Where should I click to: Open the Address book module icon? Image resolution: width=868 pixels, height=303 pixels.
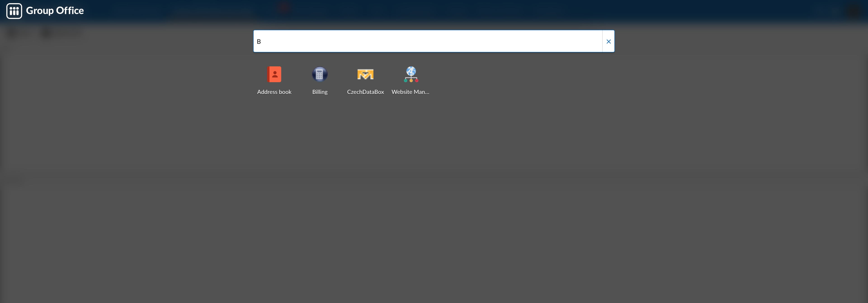coord(274,74)
